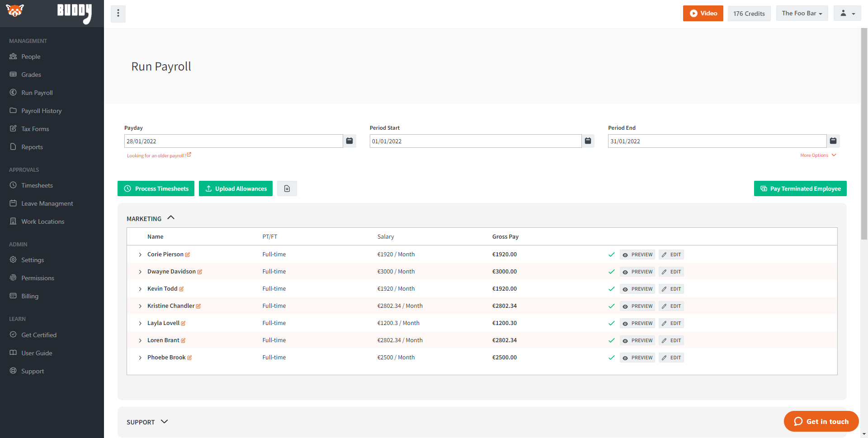Viewport: 868px width, 438px height.
Task: Open People in the sidebar
Action: [31, 57]
